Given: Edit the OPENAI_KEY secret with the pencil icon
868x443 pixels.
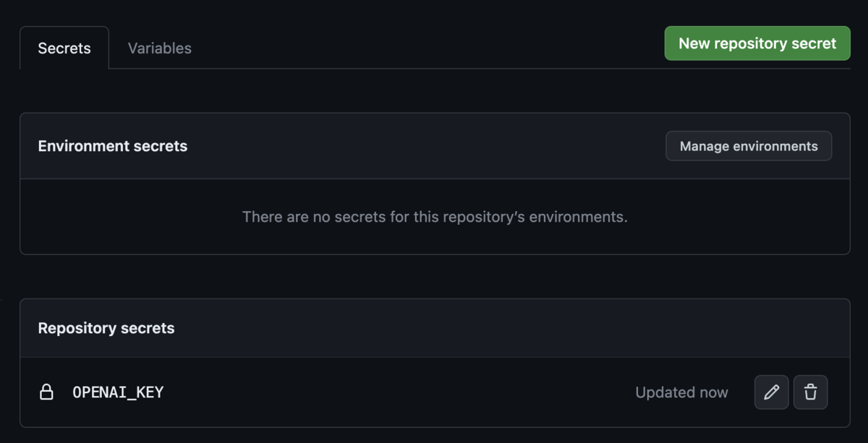Looking at the screenshot, I should pos(771,392).
